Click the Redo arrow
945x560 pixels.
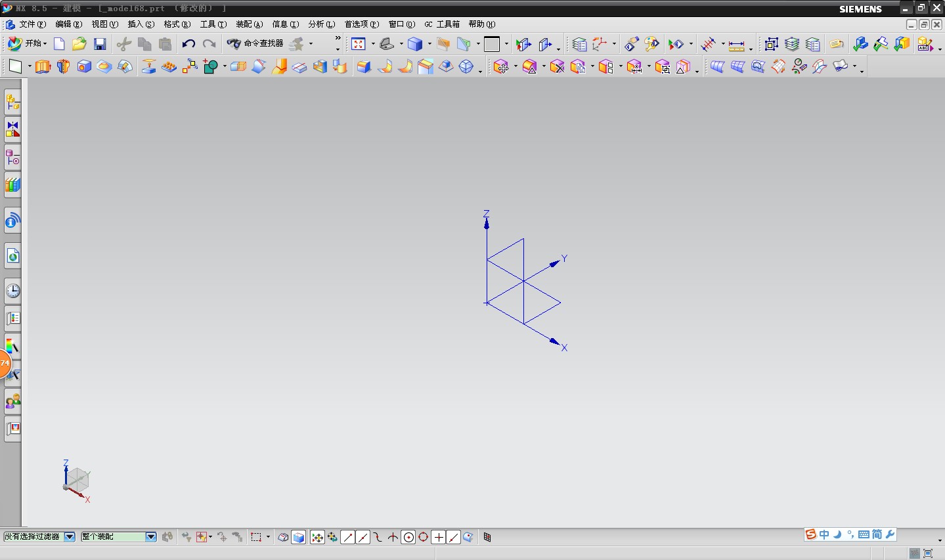tap(209, 44)
